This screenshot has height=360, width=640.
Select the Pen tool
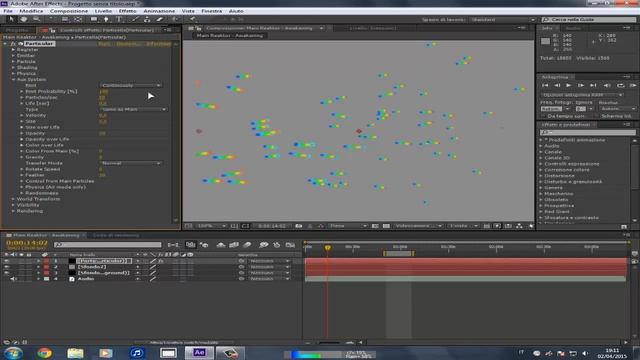pos(106,19)
